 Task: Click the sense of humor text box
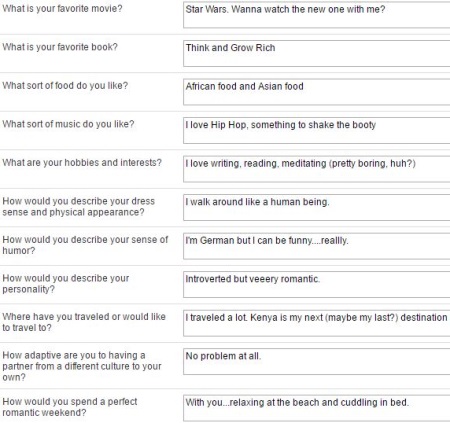coord(317,246)
